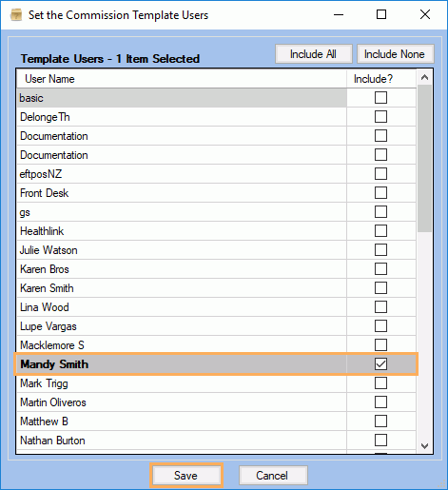Enable Include checkbox for Nathan Burton
The height and width of the screenshot is (490, 448).
pos(380,441)
